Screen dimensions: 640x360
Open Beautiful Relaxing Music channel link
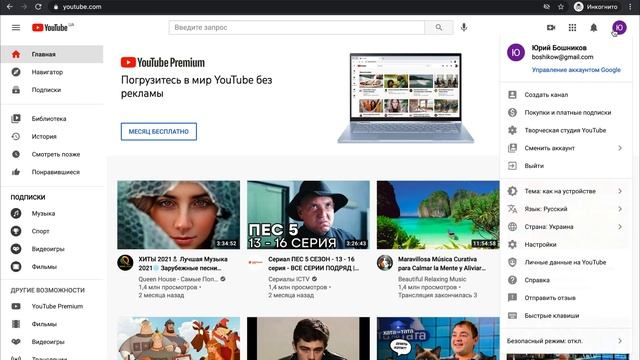432,279
